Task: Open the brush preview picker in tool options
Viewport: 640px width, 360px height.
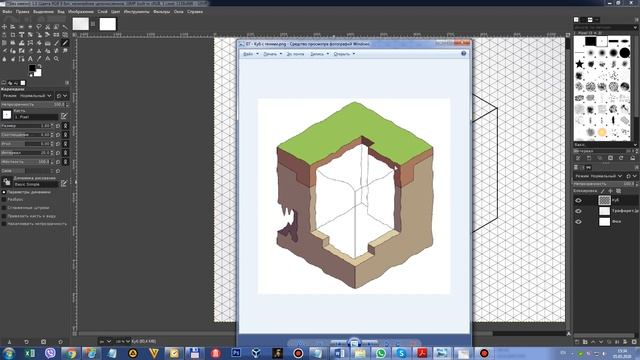Action: [7, 115]
